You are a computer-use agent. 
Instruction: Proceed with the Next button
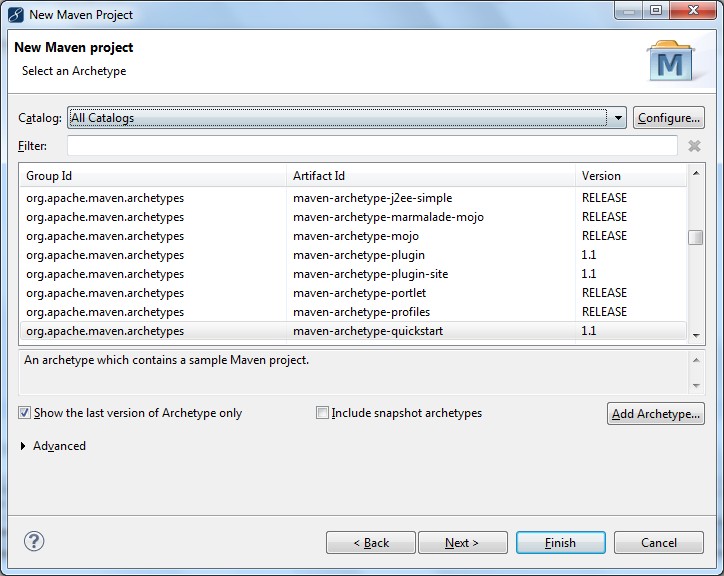(463, 542)
